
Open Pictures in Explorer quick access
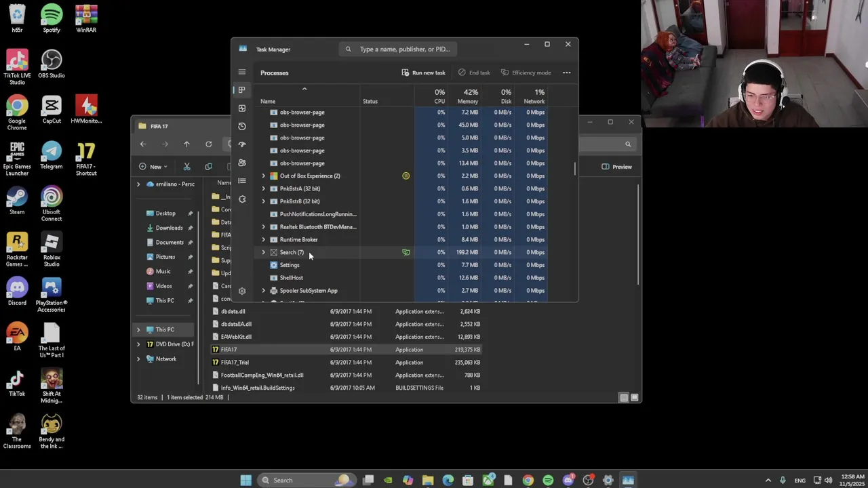[x=165, y=257]
